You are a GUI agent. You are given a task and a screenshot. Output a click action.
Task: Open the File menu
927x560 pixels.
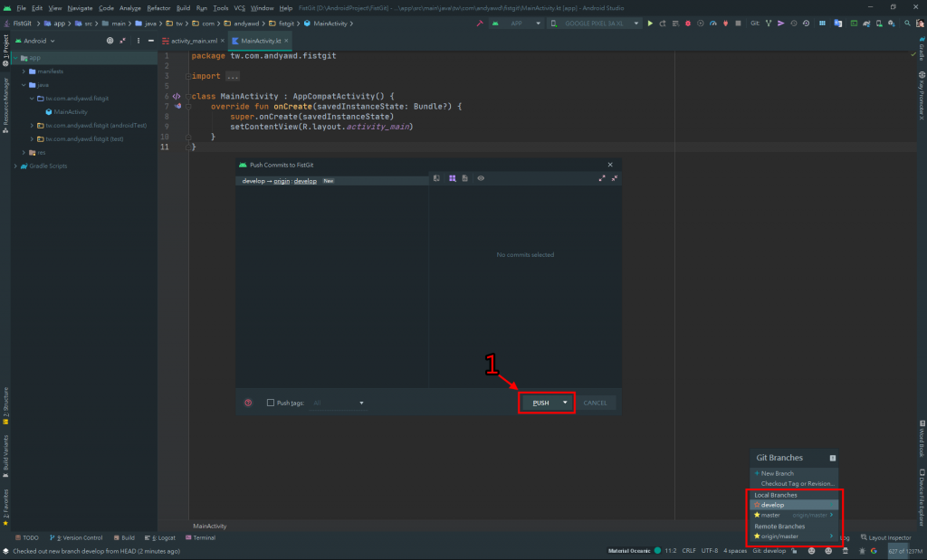[22, 8]
